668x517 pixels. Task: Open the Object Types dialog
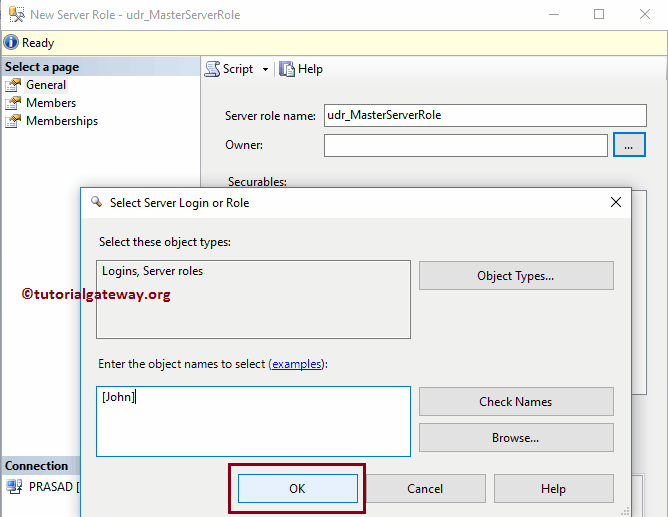pyautogui.click(x=515, y=276)
